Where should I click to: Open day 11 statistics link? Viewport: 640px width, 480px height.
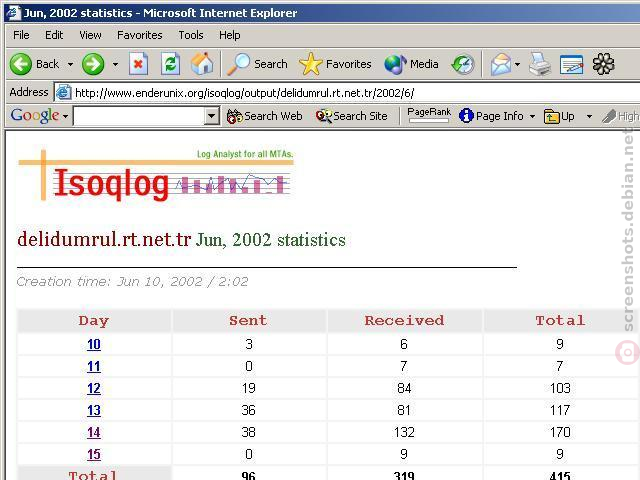pos(94,367)
